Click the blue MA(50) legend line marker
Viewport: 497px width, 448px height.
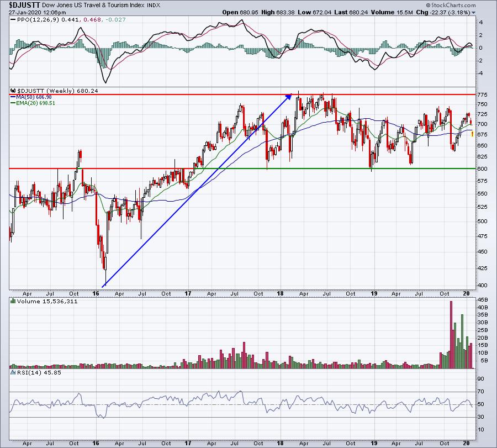[x=13, y=97]
